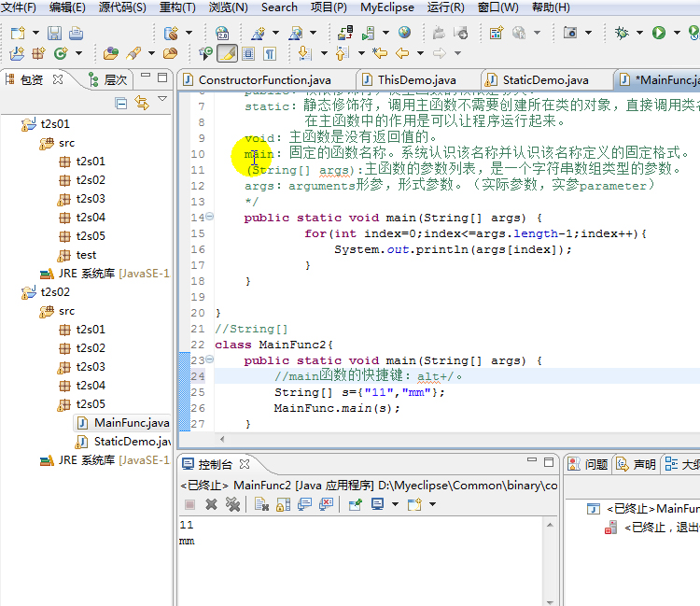
Task: Open the 文件(F) menu
Action: (19, 7)
